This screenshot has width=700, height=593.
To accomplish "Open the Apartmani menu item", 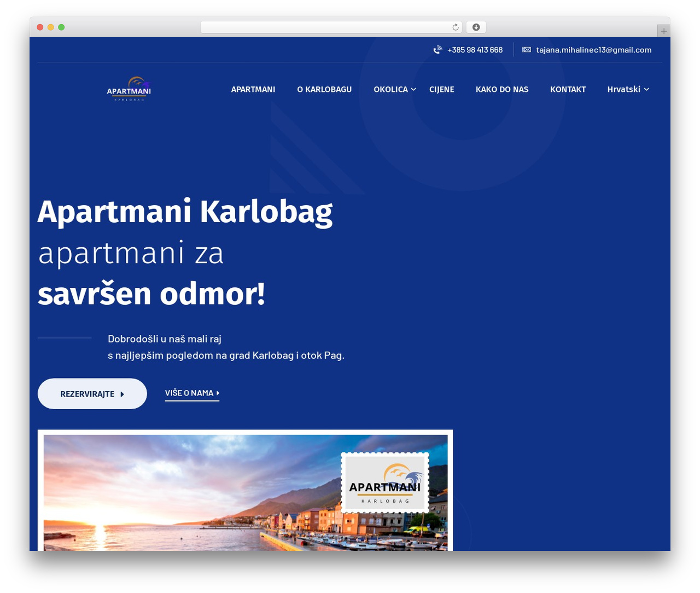I will (x=253, y=89).
